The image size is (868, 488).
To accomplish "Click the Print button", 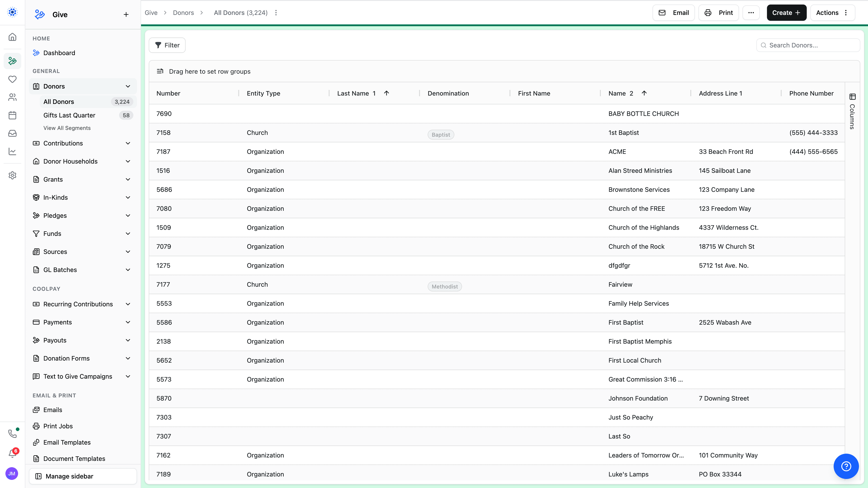I will tap(719, 13).
